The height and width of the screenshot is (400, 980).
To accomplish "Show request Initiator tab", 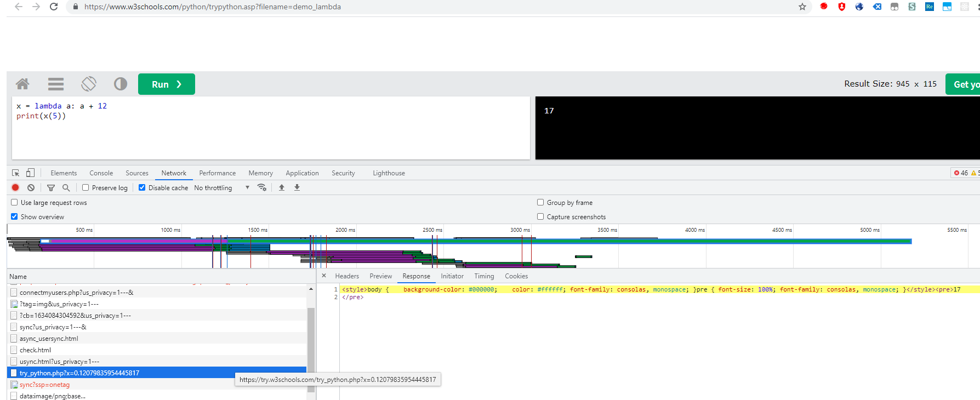I will click(452, 276).
